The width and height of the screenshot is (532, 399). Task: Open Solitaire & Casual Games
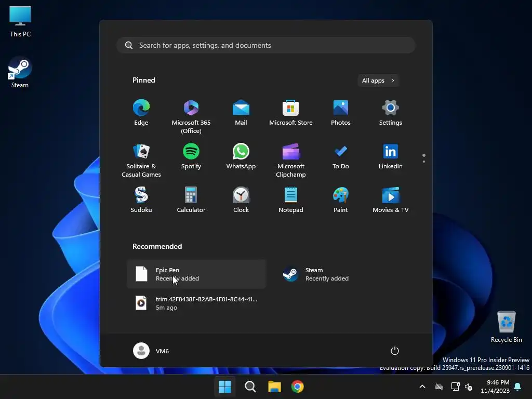click(141, 160)
